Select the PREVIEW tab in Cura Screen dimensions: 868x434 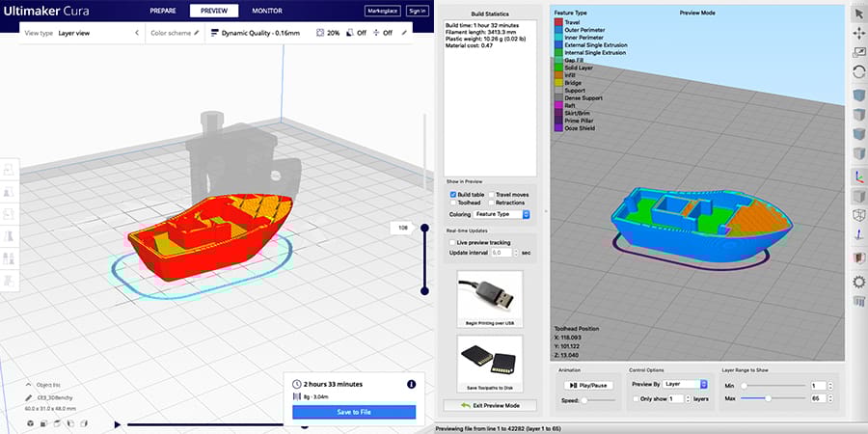[x=214, y=11]
